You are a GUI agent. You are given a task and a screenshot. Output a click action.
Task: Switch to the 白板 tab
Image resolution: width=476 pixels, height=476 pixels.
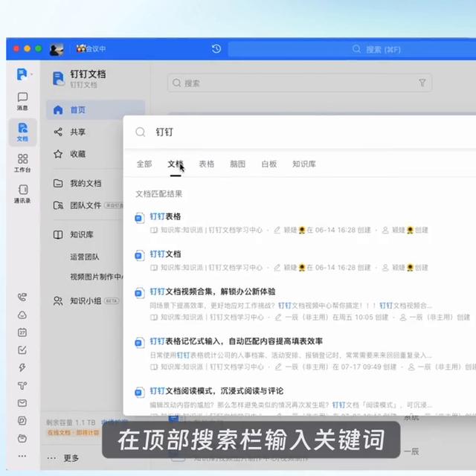click(269, 164)
